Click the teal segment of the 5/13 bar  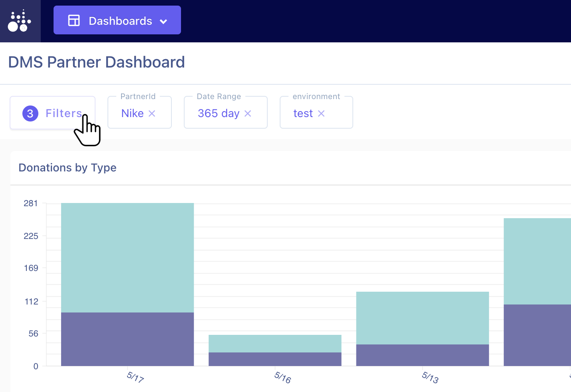(x=422, y=318)
